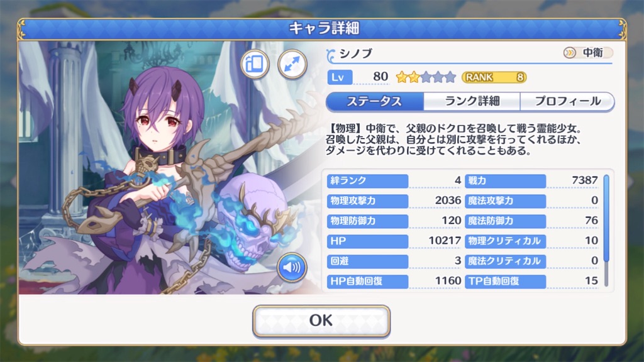Image resolution: width=644 pixels, height=362 pixels.
Task: Click the TP自動回復 stat label
Action: tap(505, 281)
